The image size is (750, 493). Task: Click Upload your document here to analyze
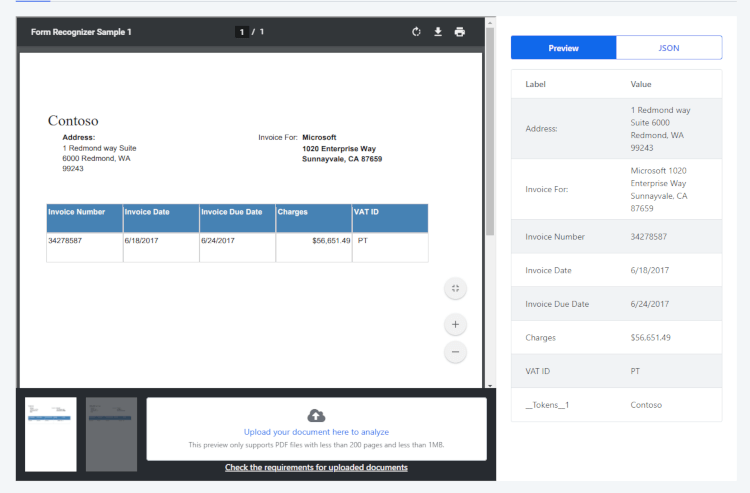pyautogui.click(x=316, y=432)
